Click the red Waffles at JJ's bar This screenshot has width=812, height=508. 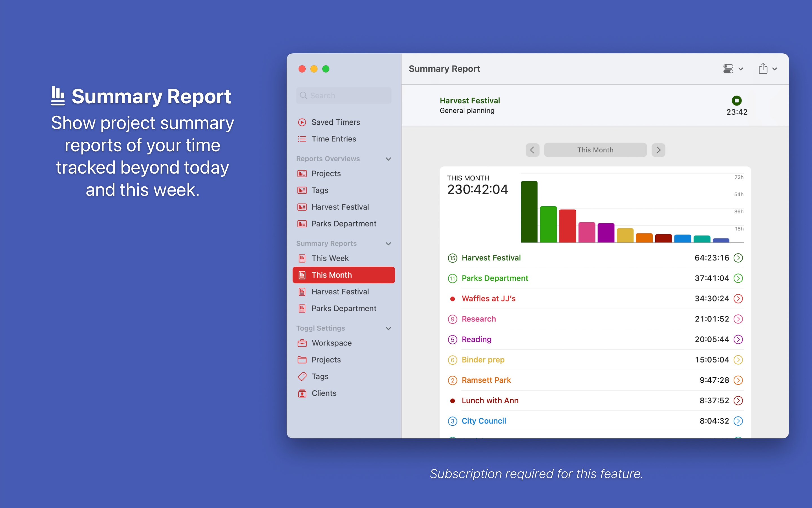(567, 226)
